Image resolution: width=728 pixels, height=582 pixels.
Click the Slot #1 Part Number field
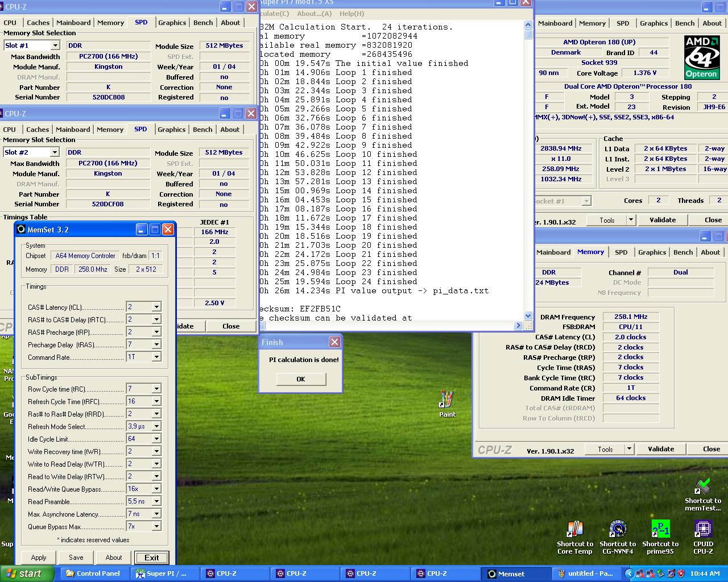[108, 87]
